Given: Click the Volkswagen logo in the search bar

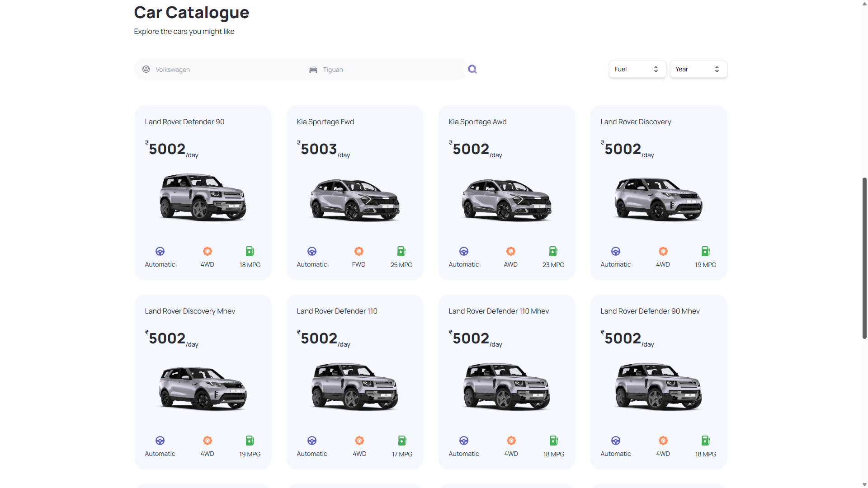Looking at the screenshot, I should [146, 69].
